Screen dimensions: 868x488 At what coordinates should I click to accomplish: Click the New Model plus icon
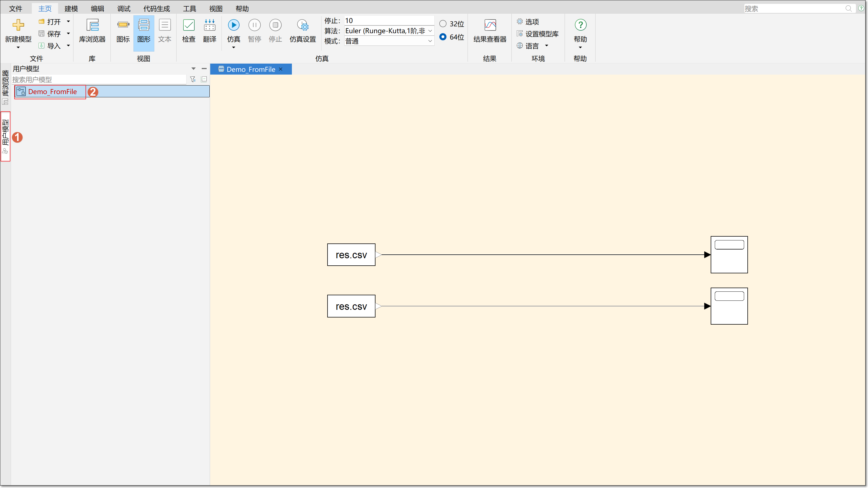[18, 25]
